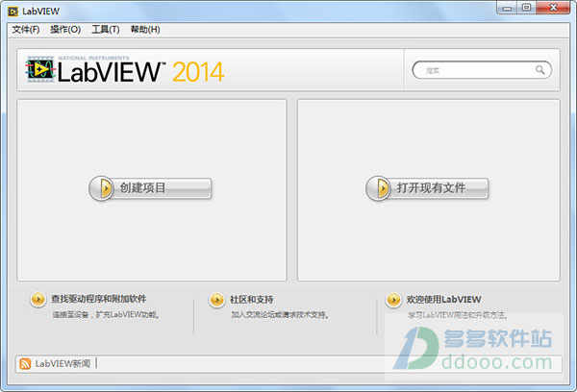Open the 操作(O) menu

(x=65, y=30)
